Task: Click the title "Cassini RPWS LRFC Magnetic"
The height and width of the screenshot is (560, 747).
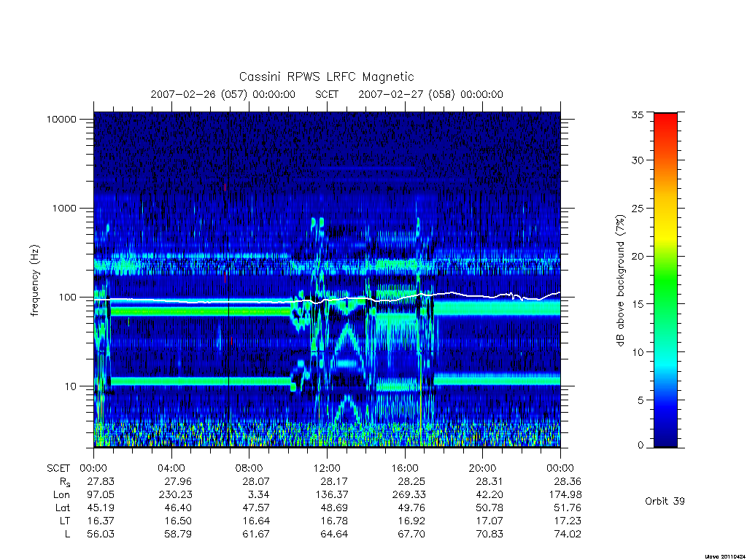Action: 326,77
